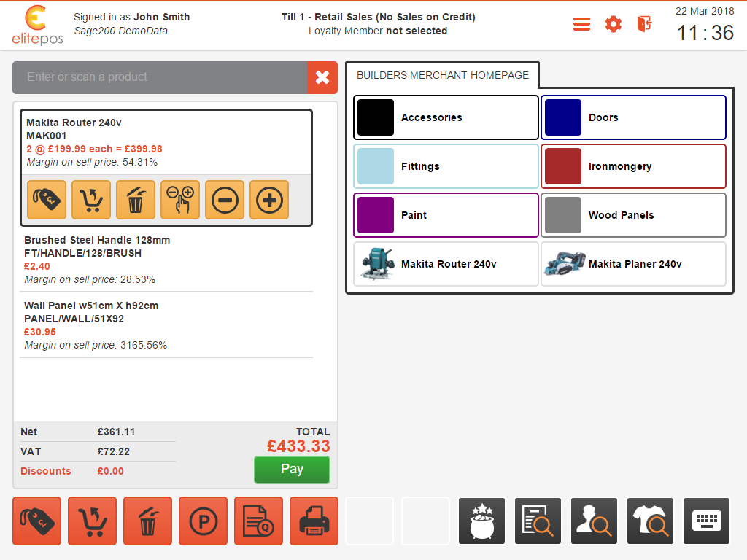
Task: Click the elitepos logo
Action: click(x=37, y=26)
